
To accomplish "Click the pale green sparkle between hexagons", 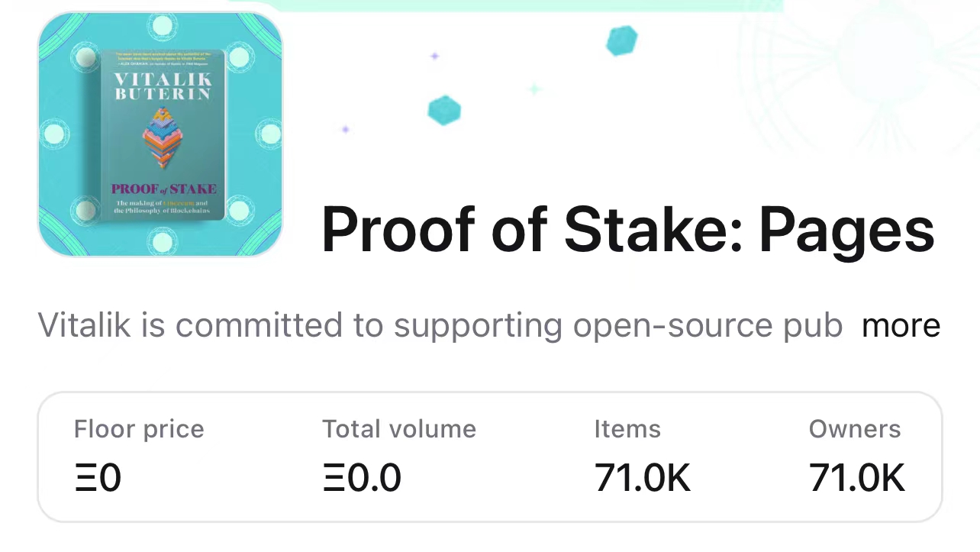I will click(535, 89).
